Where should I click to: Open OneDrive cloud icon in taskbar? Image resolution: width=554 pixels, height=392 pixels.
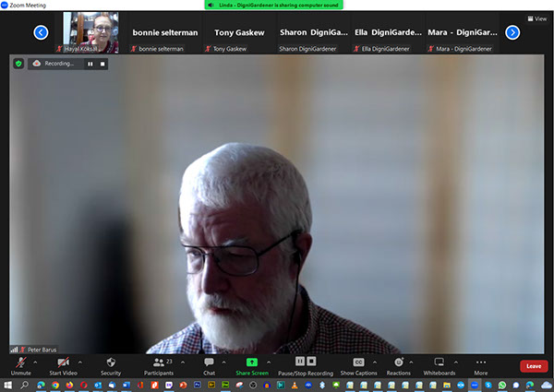(547, 385)
